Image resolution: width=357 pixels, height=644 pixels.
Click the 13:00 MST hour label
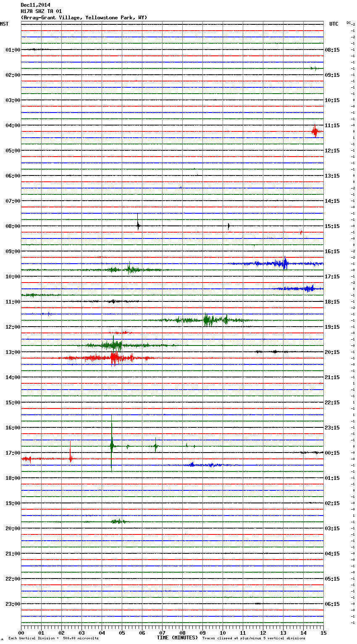tap(13, 352)
